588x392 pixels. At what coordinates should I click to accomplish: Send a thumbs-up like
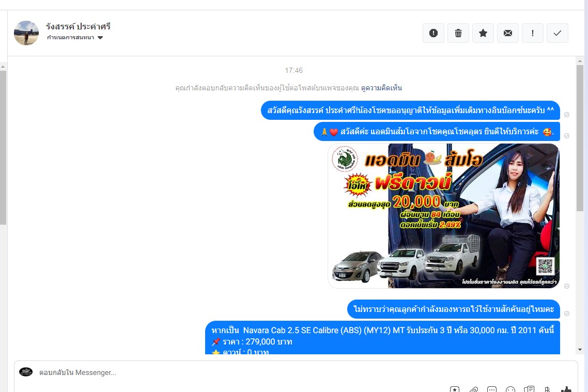pyautogui.click(x=566, y=390)
